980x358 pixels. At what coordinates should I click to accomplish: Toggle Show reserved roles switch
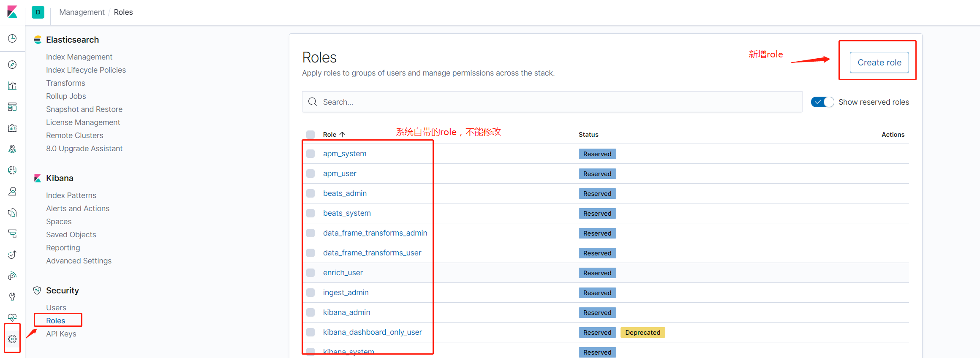[822, 102]
